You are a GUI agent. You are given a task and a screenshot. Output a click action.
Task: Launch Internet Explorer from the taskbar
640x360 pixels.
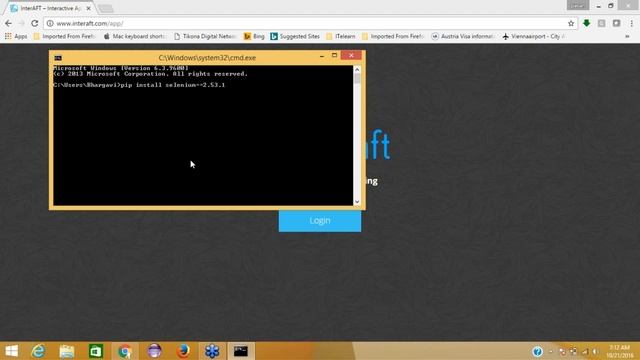[38, 351]
